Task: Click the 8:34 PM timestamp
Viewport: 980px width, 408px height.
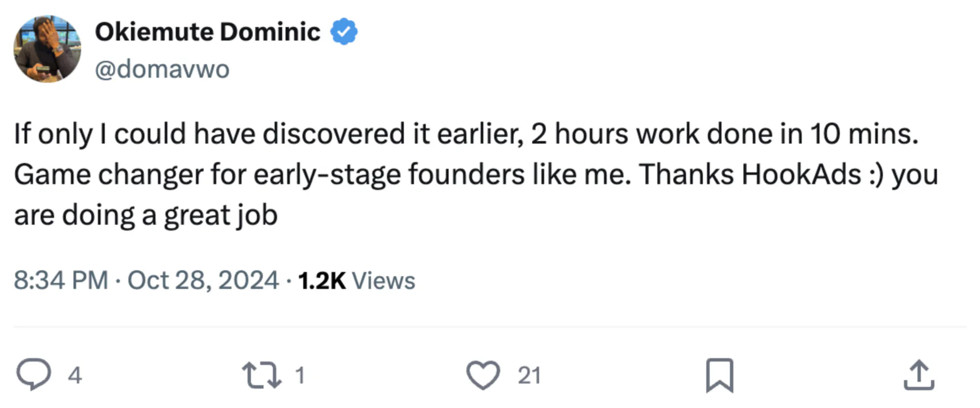Action: coord(61,280)
